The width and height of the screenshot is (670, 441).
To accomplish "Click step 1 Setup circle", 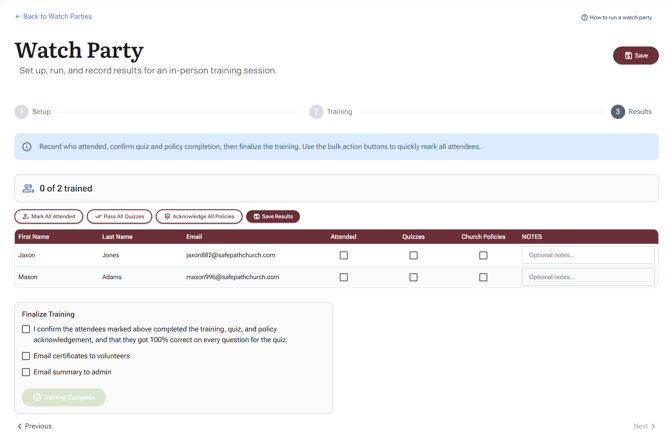I will tap(21, 112).
